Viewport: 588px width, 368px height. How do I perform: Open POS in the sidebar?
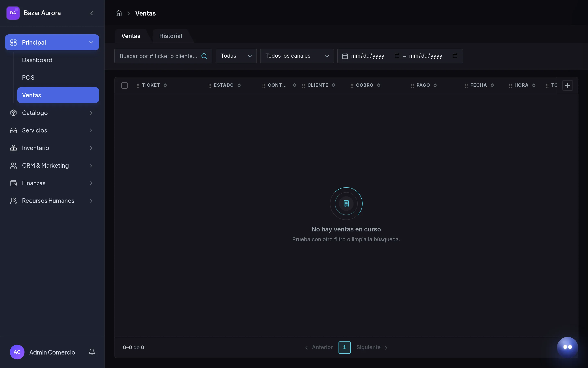pos(58,77)
